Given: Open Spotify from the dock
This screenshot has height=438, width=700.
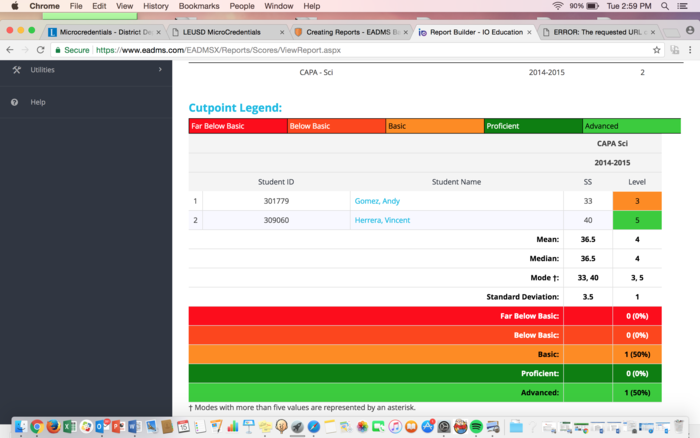Looking at the screenshot, I should 475,426.
